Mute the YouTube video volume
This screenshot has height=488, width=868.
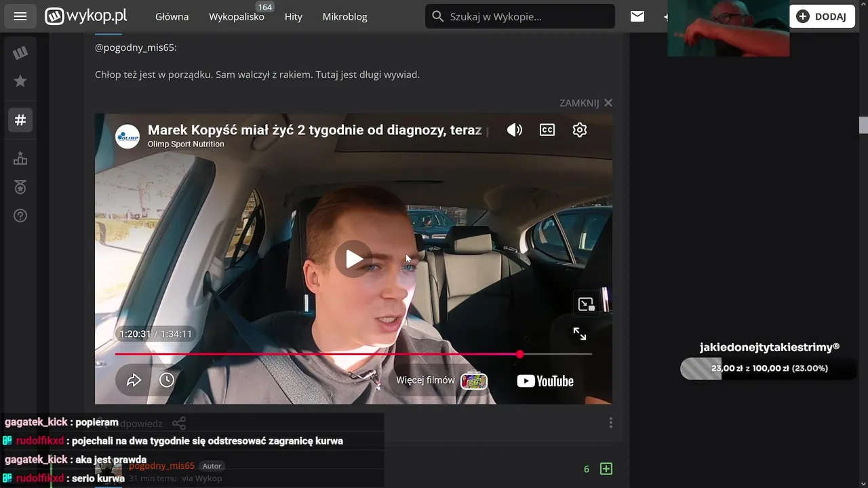click(x=515, y=129)
